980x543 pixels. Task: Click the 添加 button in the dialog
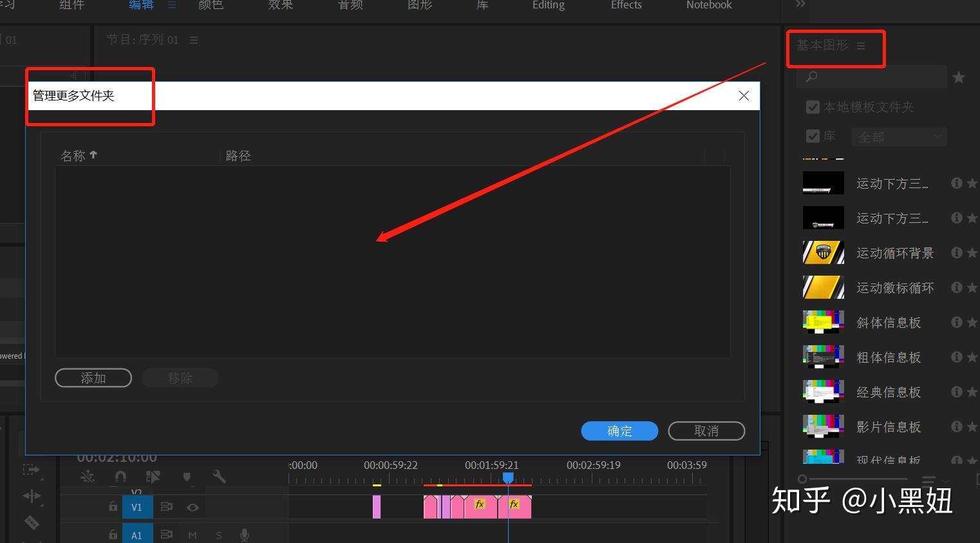tap(93, 378)
